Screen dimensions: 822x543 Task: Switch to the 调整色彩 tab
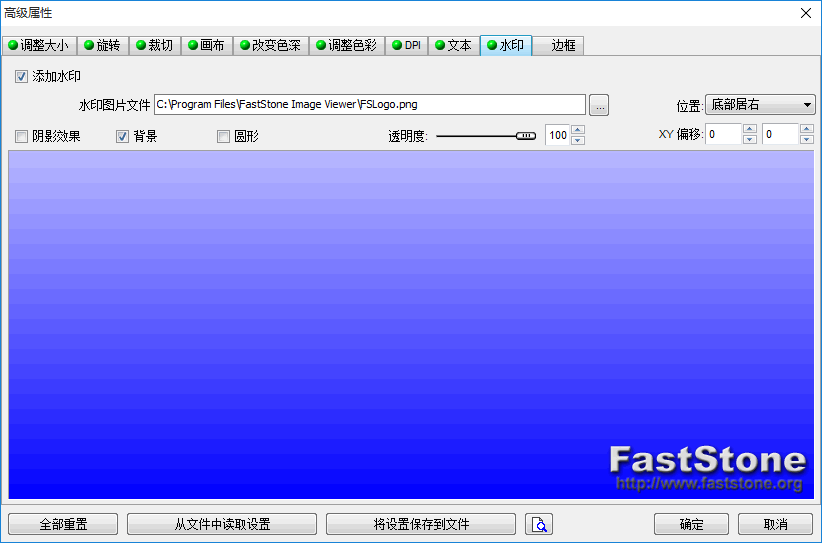pyautogui.click(x=347, y=46)
